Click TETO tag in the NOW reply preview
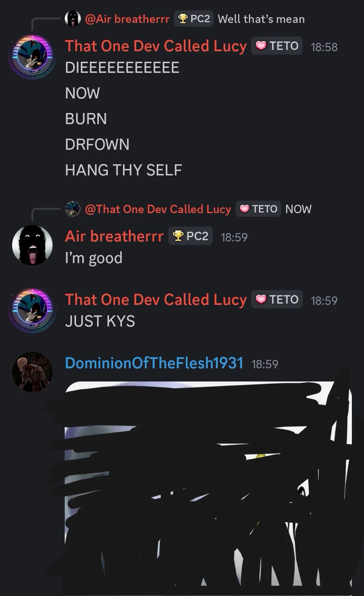The width and height of the screenshot is (364, 596). coord(258,209)
